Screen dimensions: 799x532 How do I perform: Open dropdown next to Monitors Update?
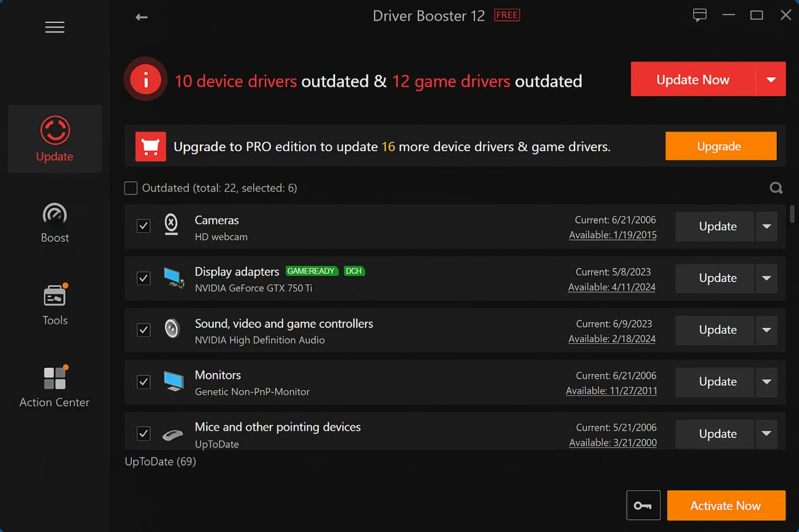tap(766, 382)
